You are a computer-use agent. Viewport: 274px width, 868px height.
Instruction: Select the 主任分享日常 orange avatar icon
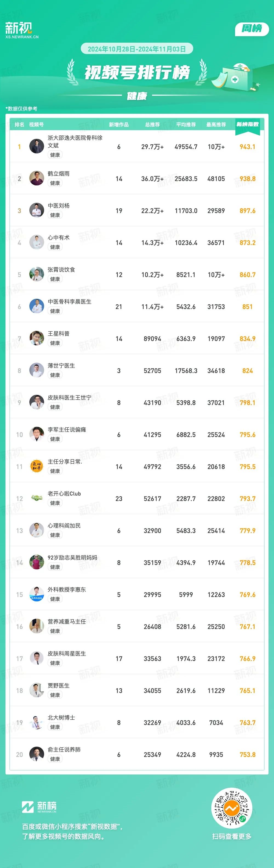[x=37, y=466]
